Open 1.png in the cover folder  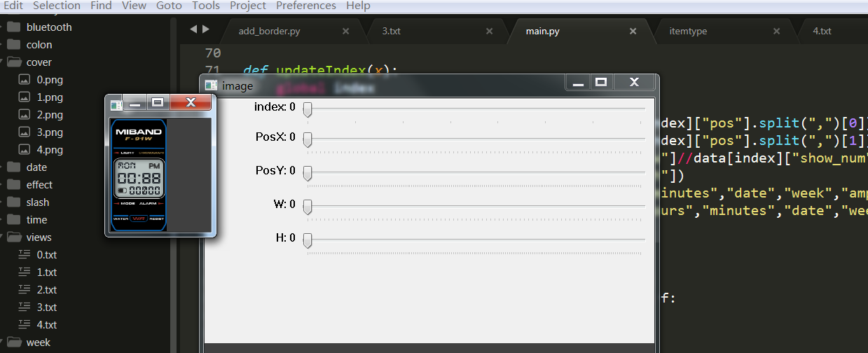coord(50,97)
